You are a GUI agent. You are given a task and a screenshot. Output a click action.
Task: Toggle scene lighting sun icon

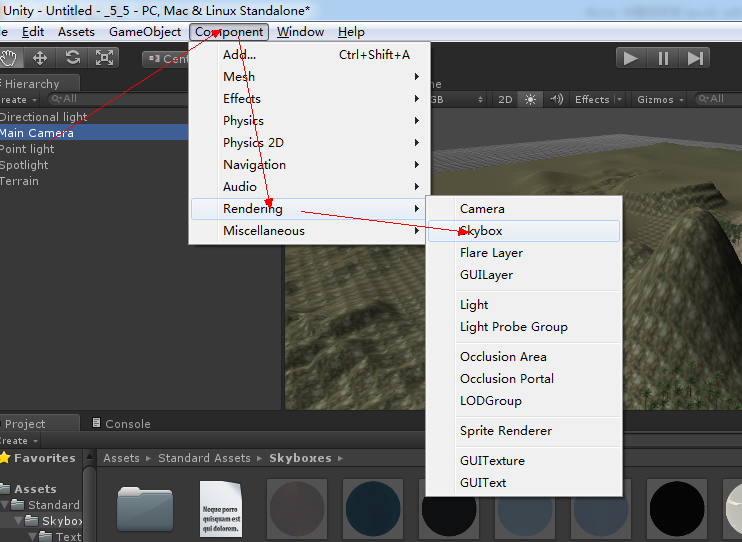click(x=530, y=99)
